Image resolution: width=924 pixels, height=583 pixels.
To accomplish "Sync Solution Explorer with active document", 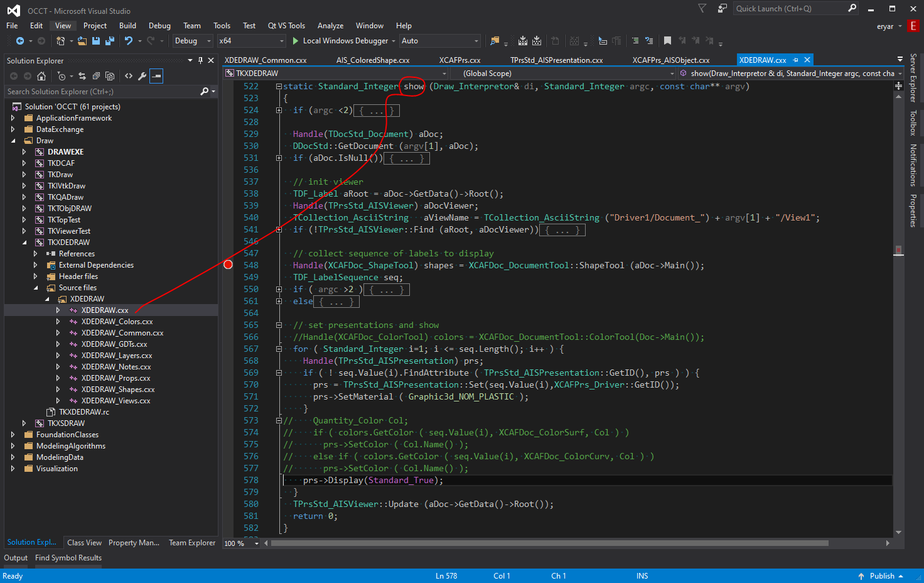I will coord(83,76).
